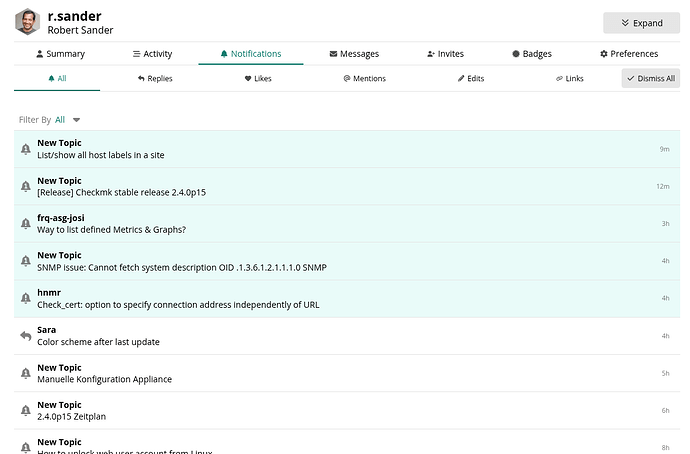The height and width of the screenshot is (454, 690).
Task: Click the bell icon beside Manuelle Konfiguration Appliance
Action: coord(26,373)
